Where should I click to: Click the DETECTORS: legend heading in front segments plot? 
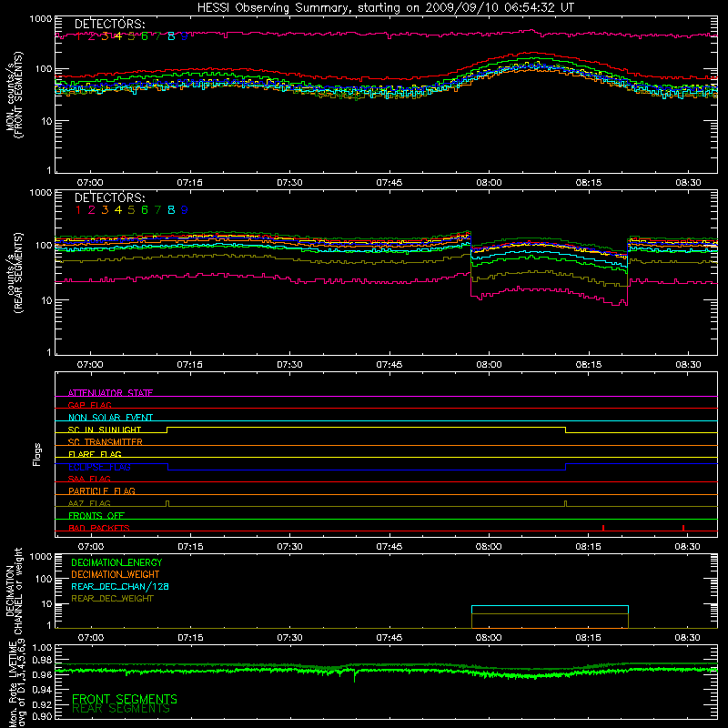110,25
